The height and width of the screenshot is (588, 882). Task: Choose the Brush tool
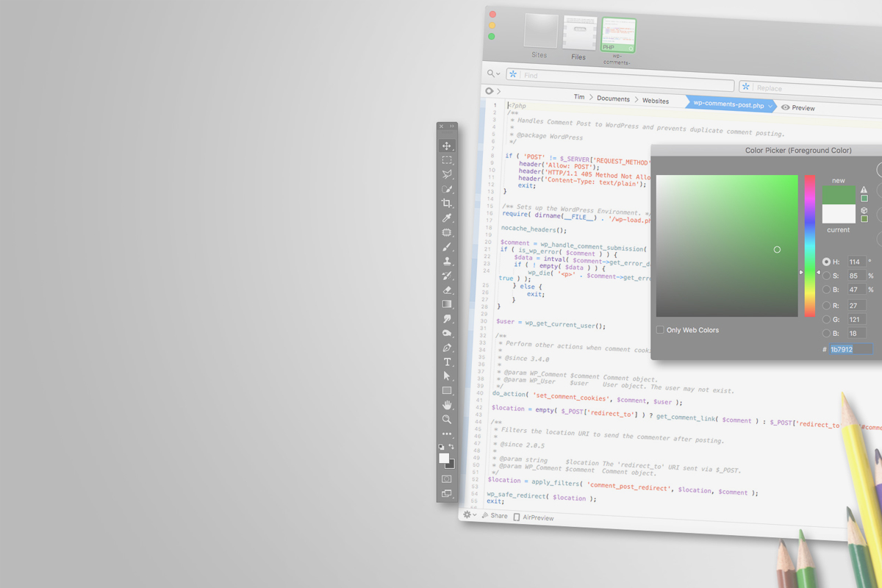point(447,247)
